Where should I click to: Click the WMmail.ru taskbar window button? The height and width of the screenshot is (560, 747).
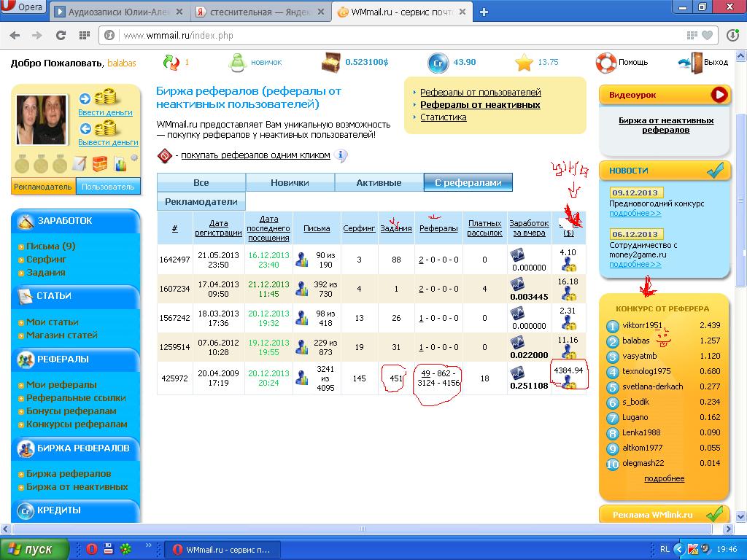click(222, 549)
